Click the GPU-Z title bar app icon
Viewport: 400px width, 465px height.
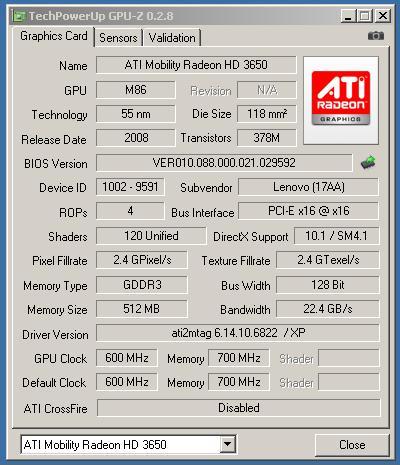coord(20,16)
